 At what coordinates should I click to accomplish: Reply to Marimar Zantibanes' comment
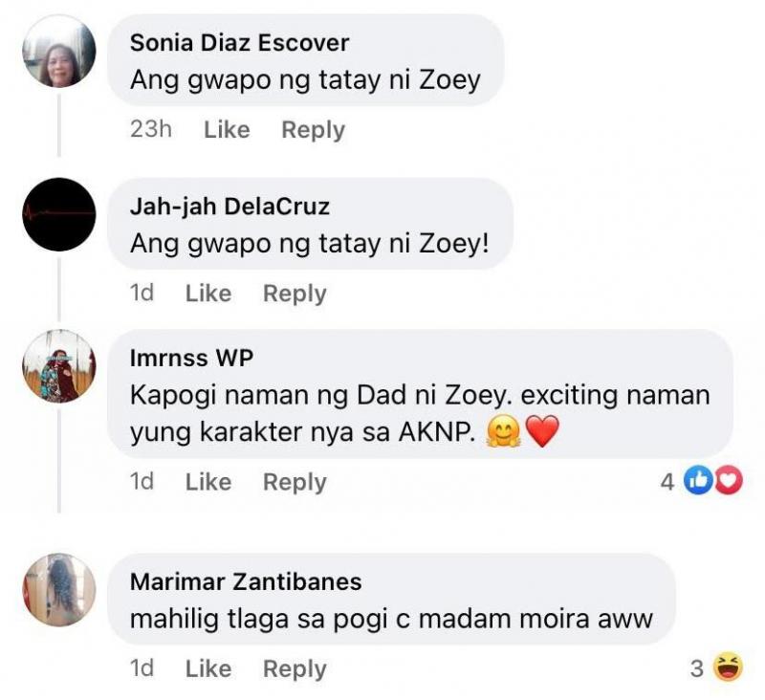point(296,669)
